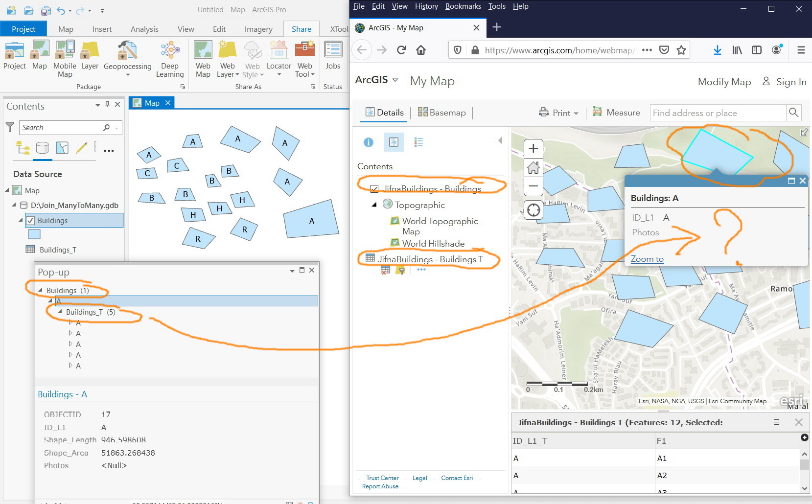The width and height of the screenshot is (812, 504).
Task: Click the Geoprocessing package icon
Action: click(x=128, y=51)
